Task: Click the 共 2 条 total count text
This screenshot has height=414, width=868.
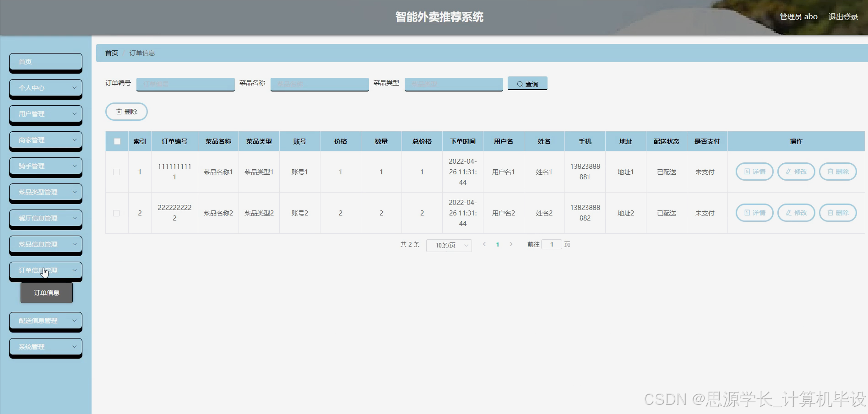Action: (410, 244)
